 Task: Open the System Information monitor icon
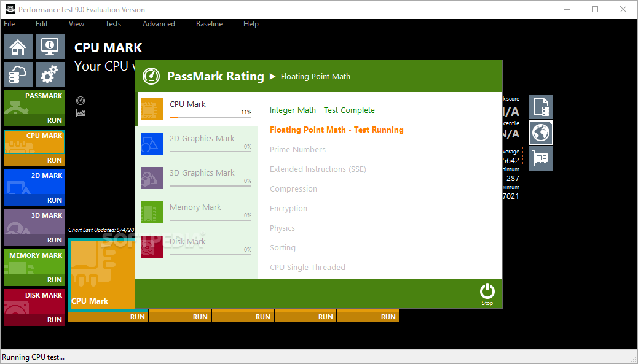[x=50, y=47]
